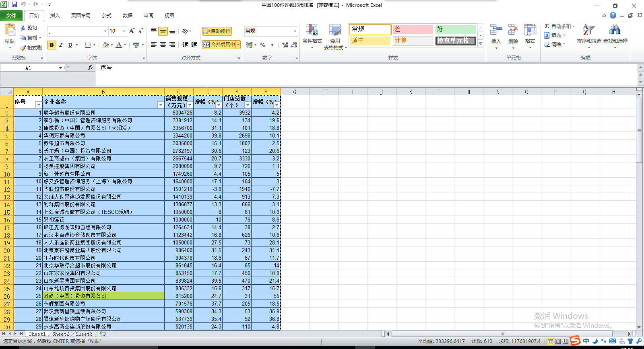Click the increase indent icon
The height and width of the screenshot is (349, 644).
pos(194,45)
